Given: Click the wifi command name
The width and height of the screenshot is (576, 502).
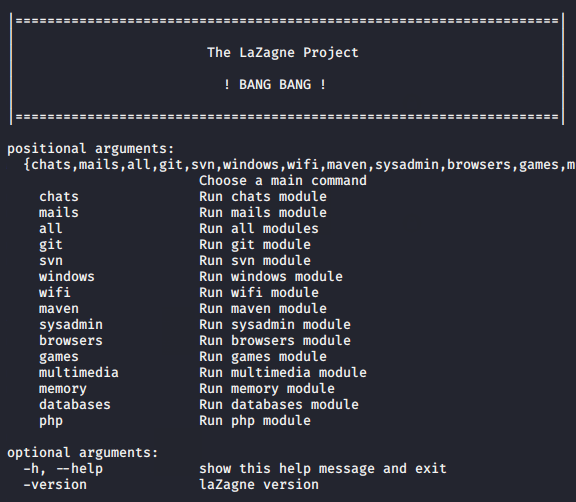Looking at the screenshot, I should point(55,293).
